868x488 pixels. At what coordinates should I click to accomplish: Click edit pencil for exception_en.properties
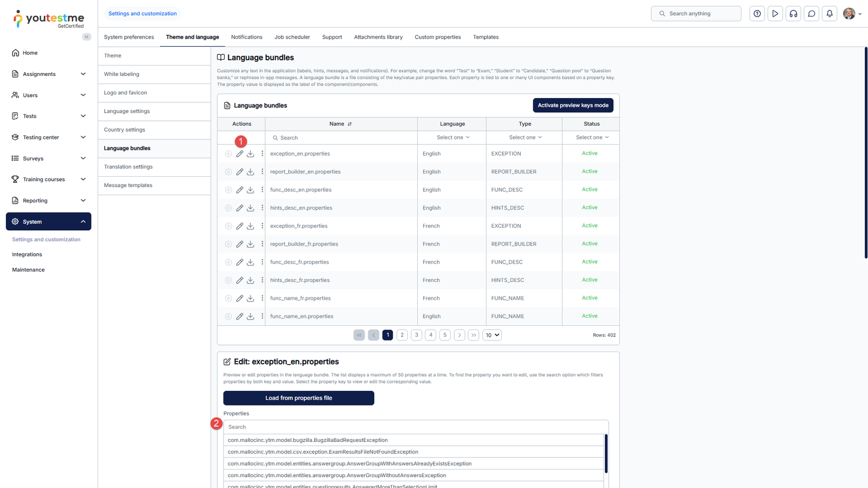click(239, 154)
